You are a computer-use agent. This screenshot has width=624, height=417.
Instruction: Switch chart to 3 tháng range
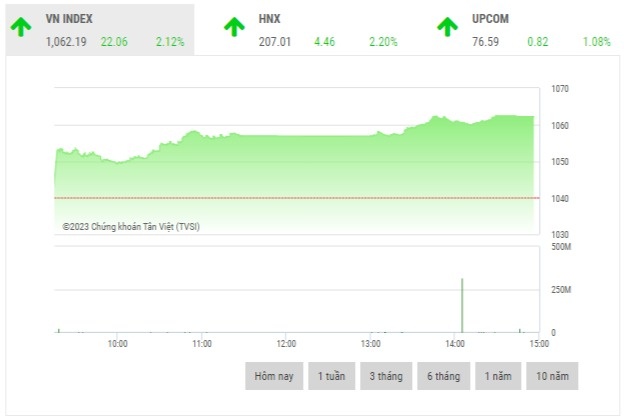(386, 376)
